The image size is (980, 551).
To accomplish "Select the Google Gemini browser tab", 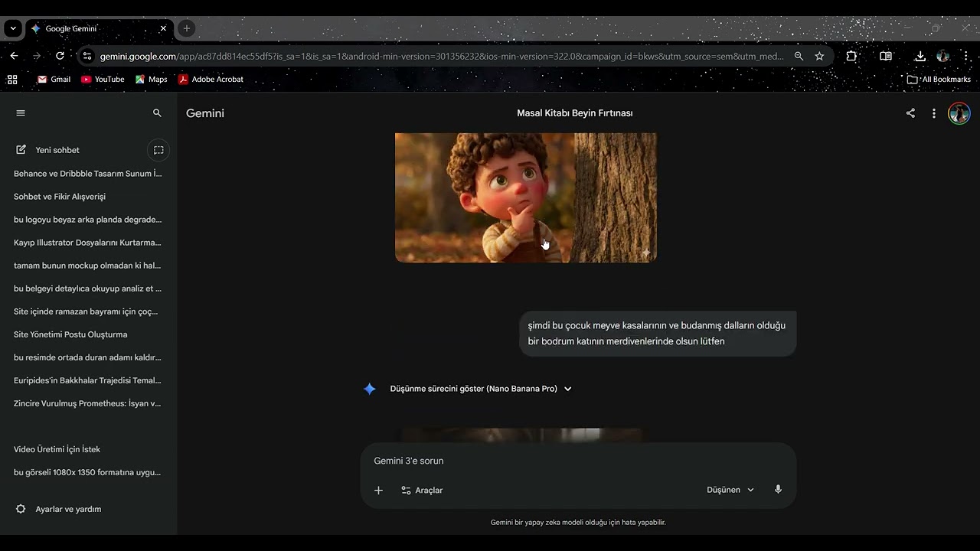I will (x=100, y=28).
